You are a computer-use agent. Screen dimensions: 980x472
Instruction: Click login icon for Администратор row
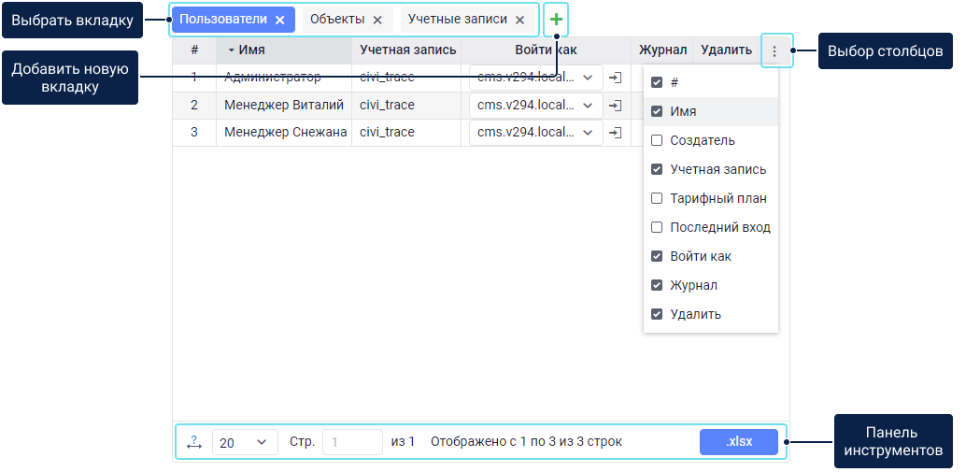(615, 78)
